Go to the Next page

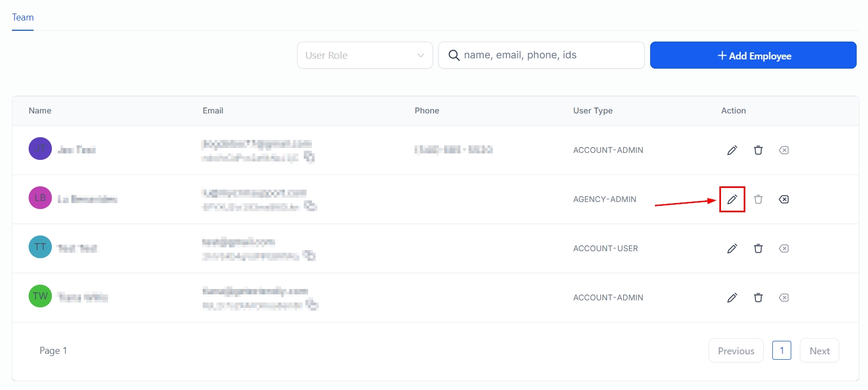coord(819,351)
